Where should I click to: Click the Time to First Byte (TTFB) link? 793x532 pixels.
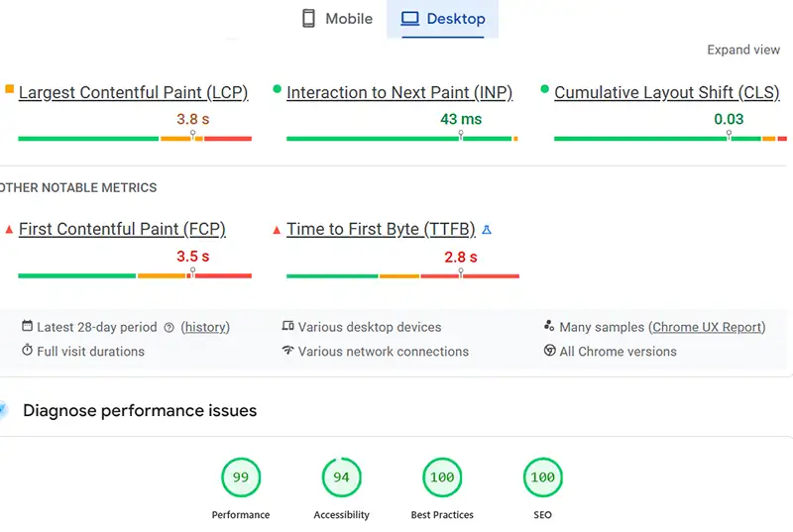point(381,229)
